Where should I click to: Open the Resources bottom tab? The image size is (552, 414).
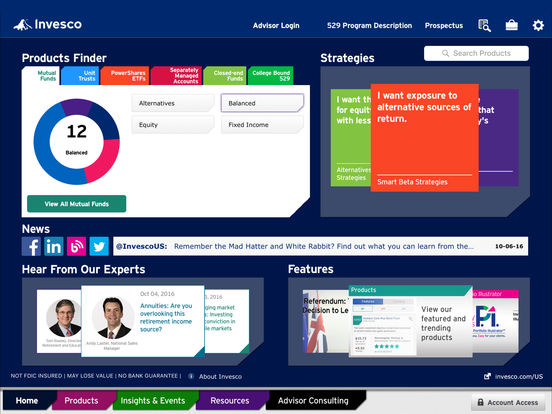click(x=230, y=401)
